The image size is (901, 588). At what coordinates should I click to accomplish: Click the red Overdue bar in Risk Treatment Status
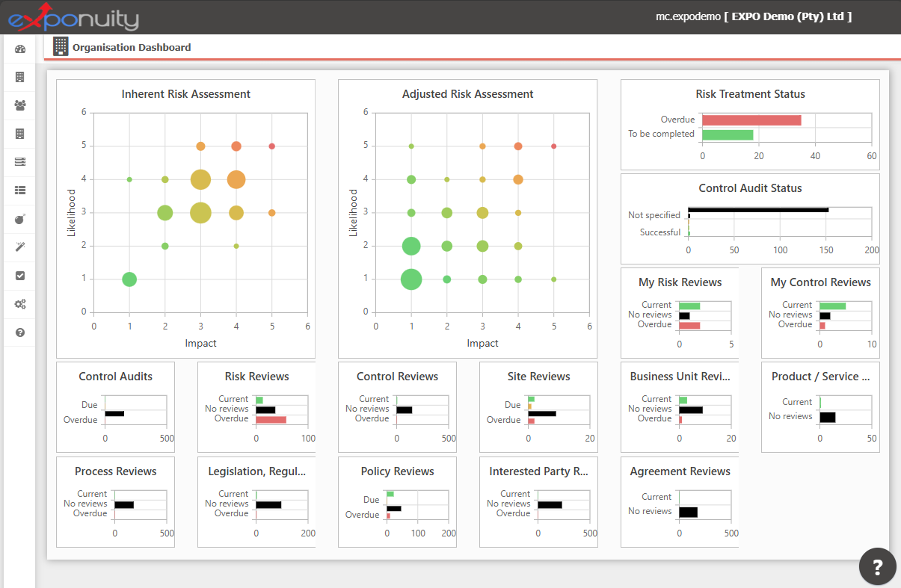point(751,120)
